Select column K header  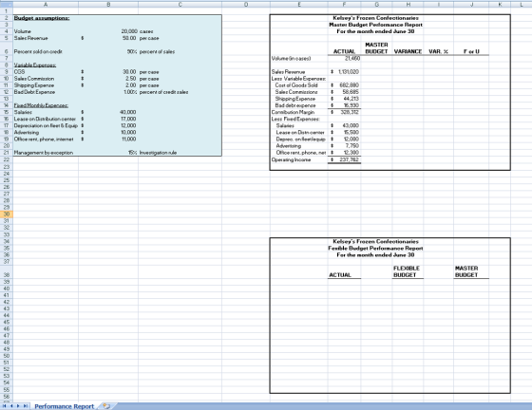tap(500, 4)
